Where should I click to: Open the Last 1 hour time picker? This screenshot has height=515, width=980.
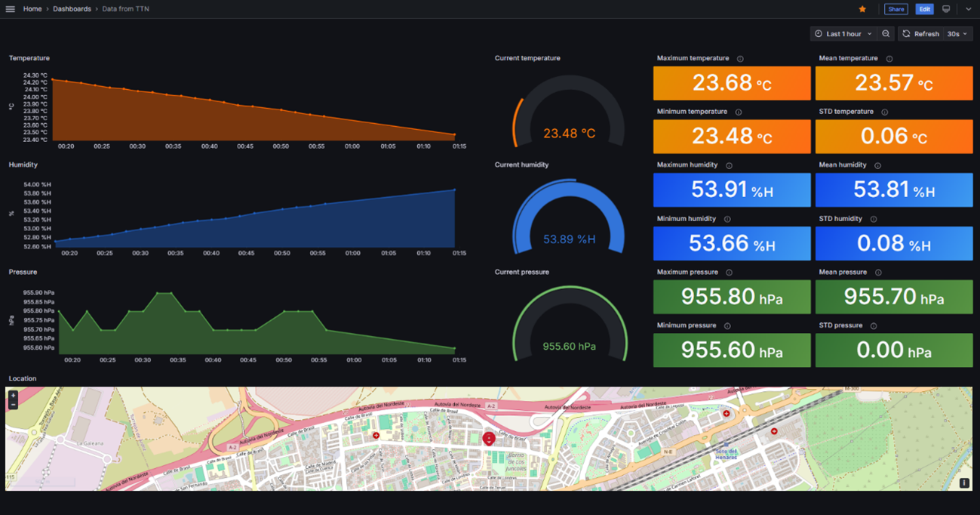[x=844, y=34]
